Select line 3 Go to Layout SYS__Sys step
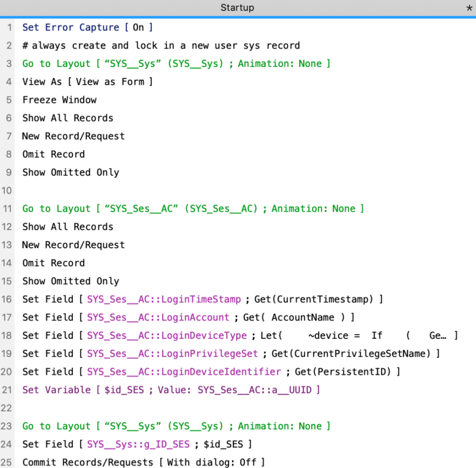 point(176,64)
